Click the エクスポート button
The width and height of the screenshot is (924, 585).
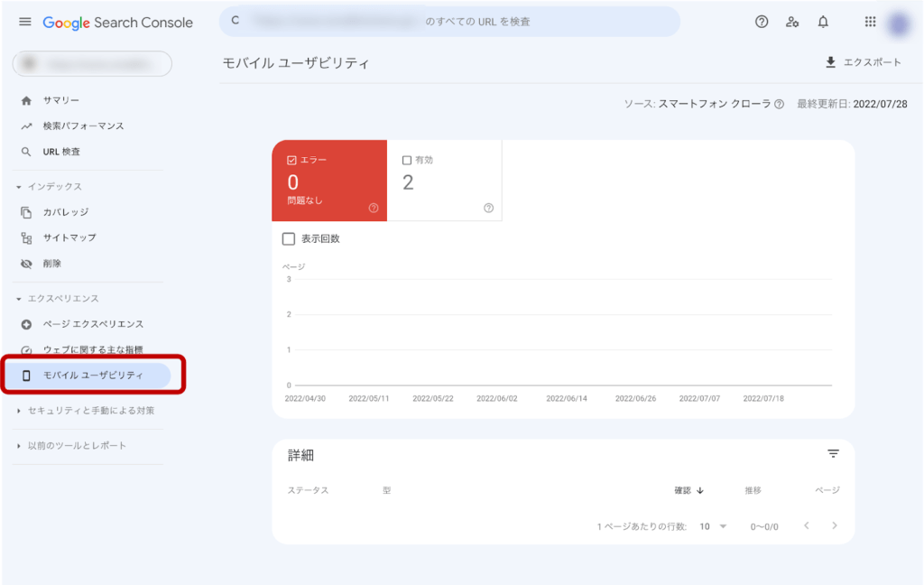pyautogui.click(x=863, y=62)
